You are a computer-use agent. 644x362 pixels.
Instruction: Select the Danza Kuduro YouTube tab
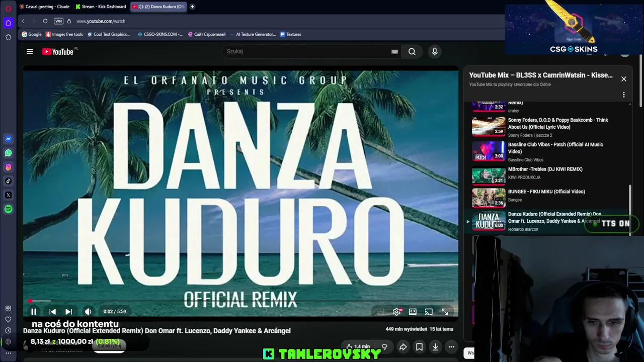(157, 7)
